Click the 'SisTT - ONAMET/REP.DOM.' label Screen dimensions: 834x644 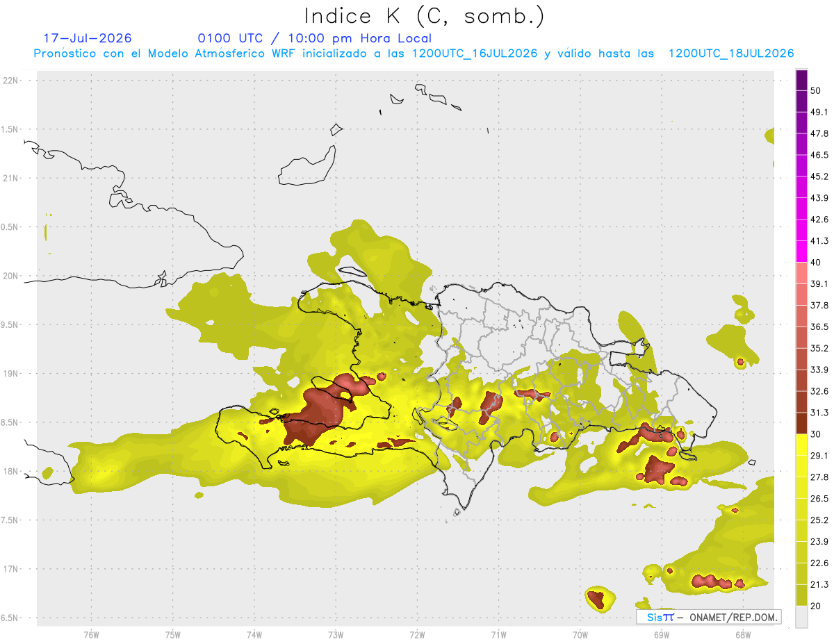709,617
